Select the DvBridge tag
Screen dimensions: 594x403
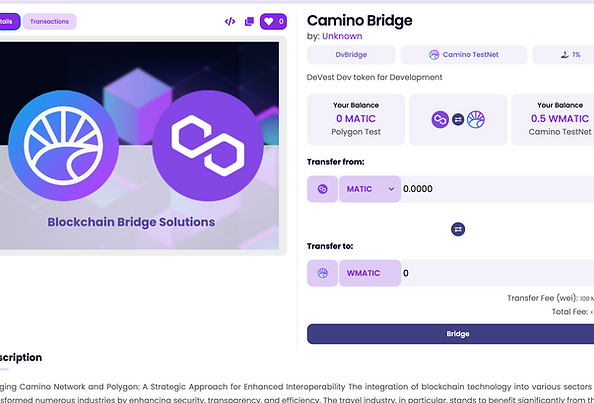351,55
